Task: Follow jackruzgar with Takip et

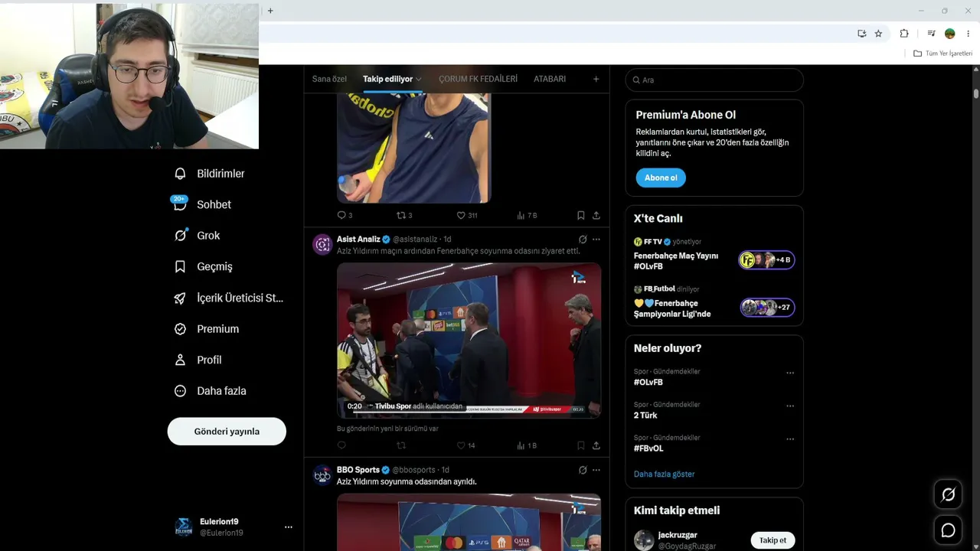Action: [773, 540]
